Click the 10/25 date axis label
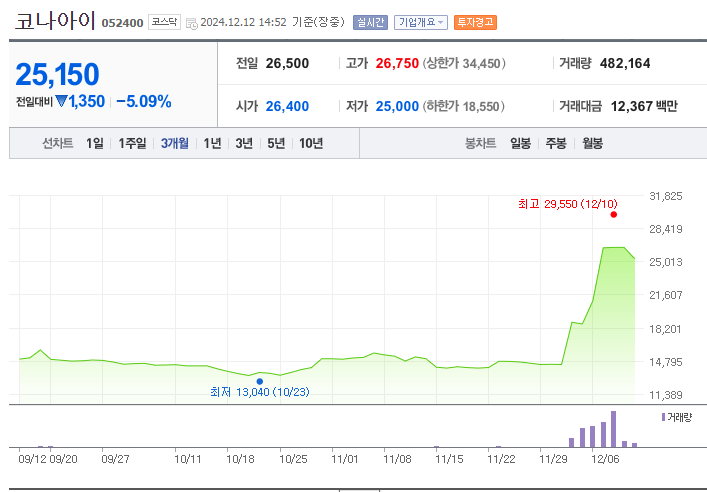Viewport: 707px width, 492px height. [293, 459]
